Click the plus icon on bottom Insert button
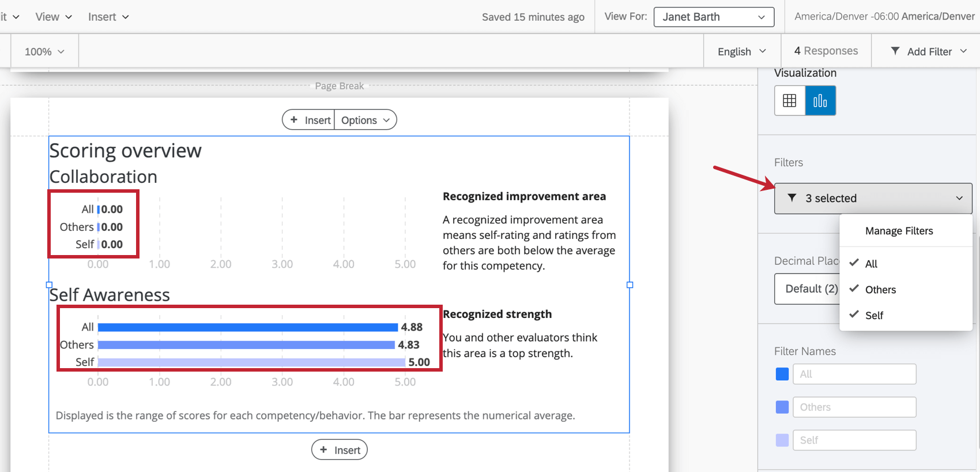 click(x=323, y=450)
